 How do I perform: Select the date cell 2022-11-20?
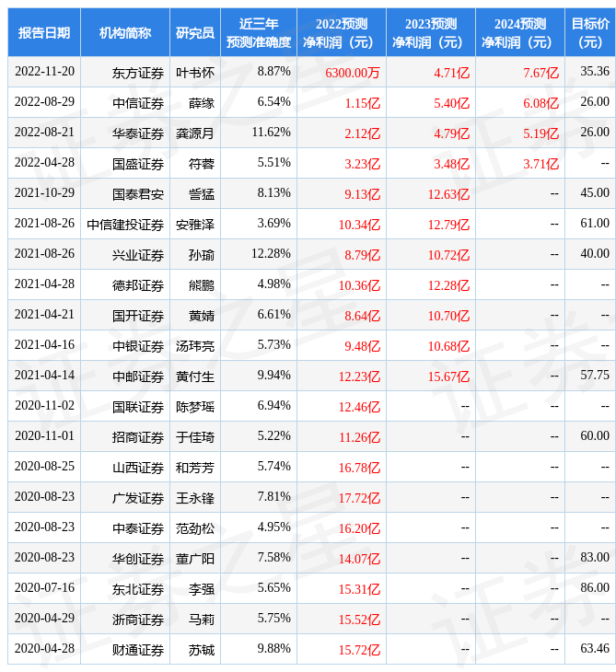tap(44, 71)
